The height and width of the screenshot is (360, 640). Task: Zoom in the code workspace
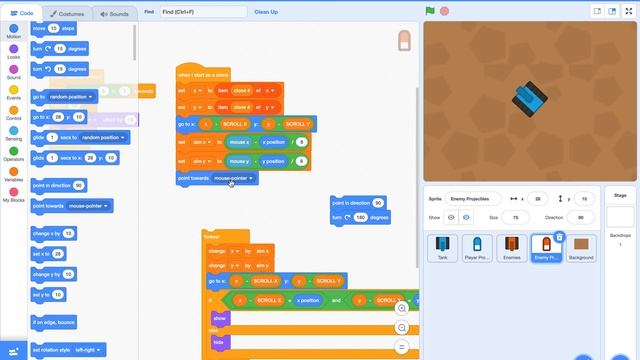402,308
